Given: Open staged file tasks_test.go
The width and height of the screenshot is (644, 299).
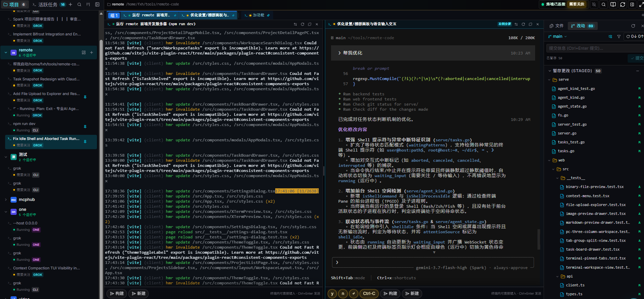Looking at the screenshot, I should click(x=571, y=142).
